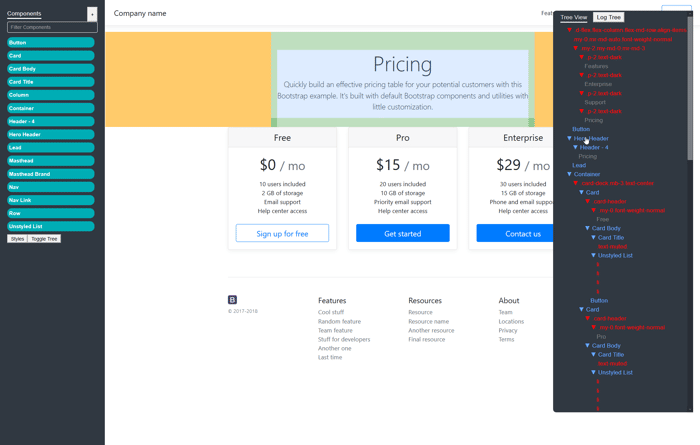Image resolution: width=700 pixels, height=445 pixels.
Task: Switch to the Log Tree tab
Action: pyautogui.click(x=608, y=17)
